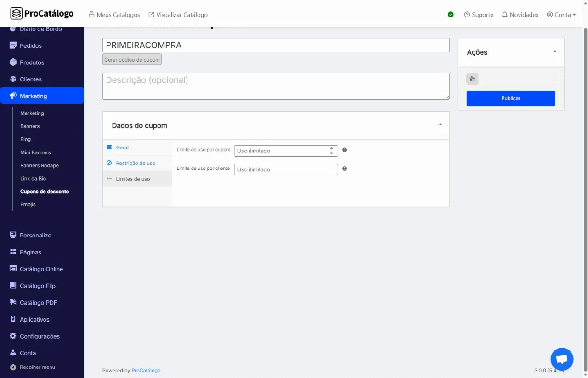Click Recolher menu to collapse sidebar
Viewport: 588px width, 378px height.
[x=37, y=367]
